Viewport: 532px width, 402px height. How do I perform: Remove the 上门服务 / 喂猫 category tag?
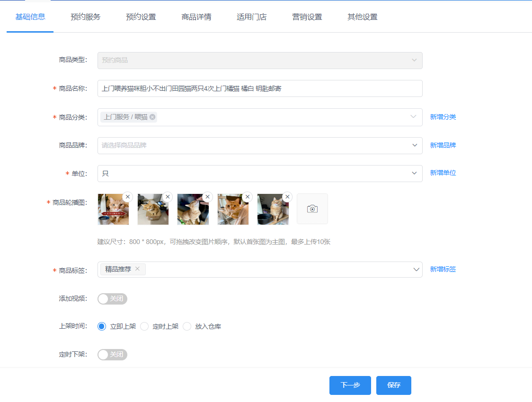(152, 117)
